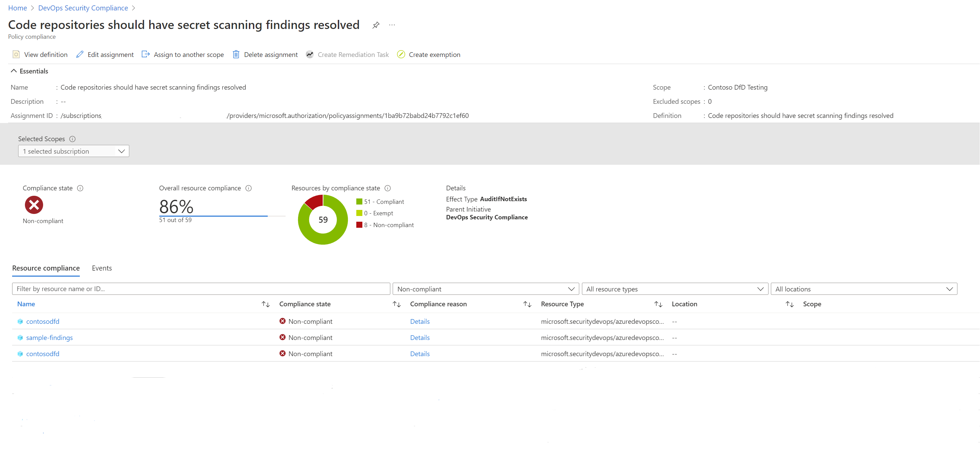Viewport: 980px width, 468px height.
Task: Click the Create exemption icon
Action: tap(401, 54)
